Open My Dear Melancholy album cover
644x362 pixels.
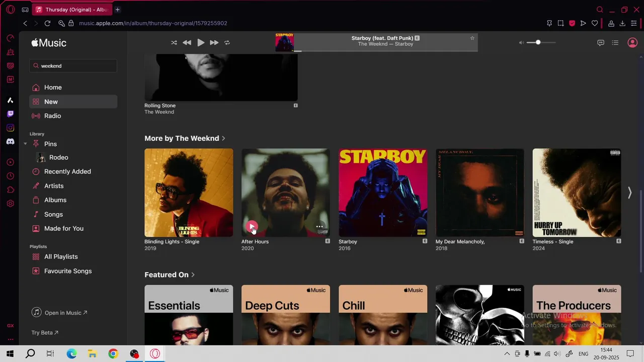[x=480, y=193]
